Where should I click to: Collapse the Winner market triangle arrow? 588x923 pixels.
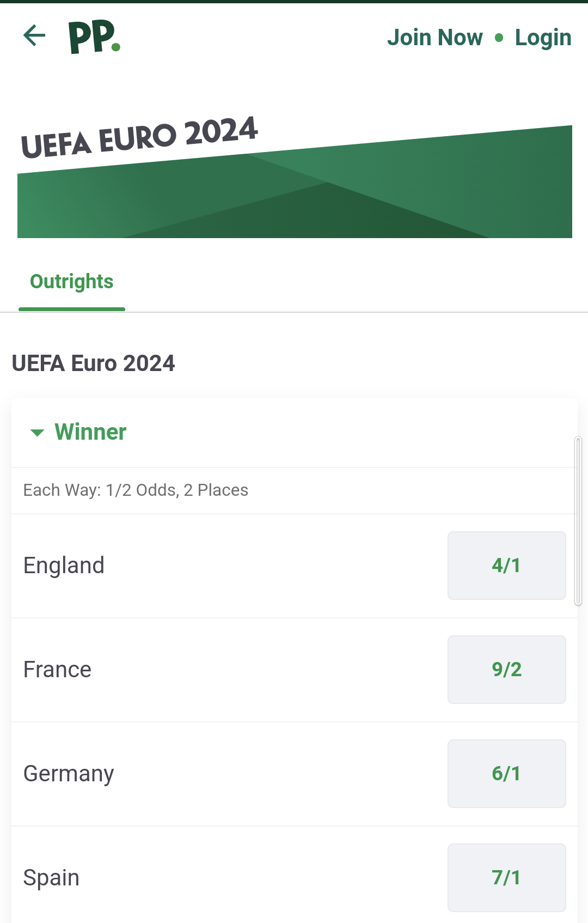point(37,433)
